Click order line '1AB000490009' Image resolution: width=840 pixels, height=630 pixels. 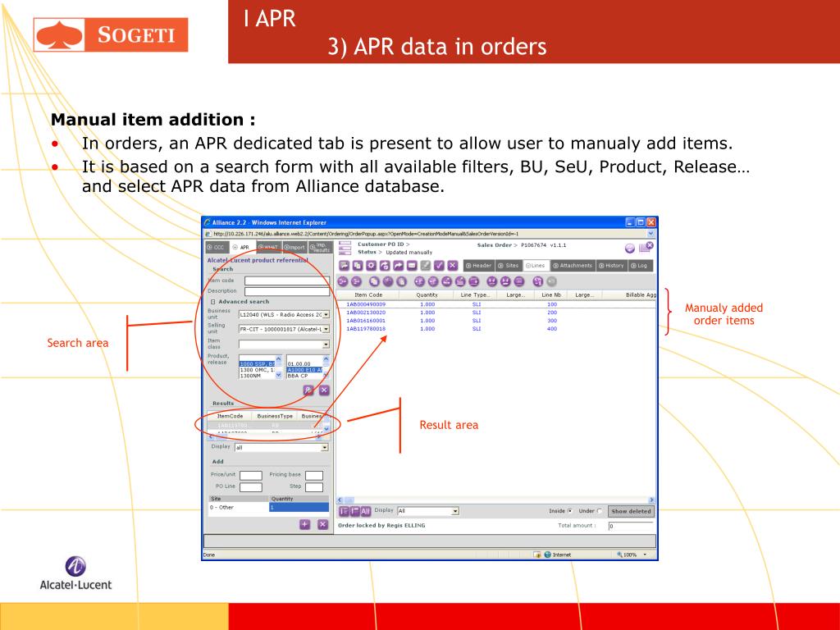(x=366, y=304)
